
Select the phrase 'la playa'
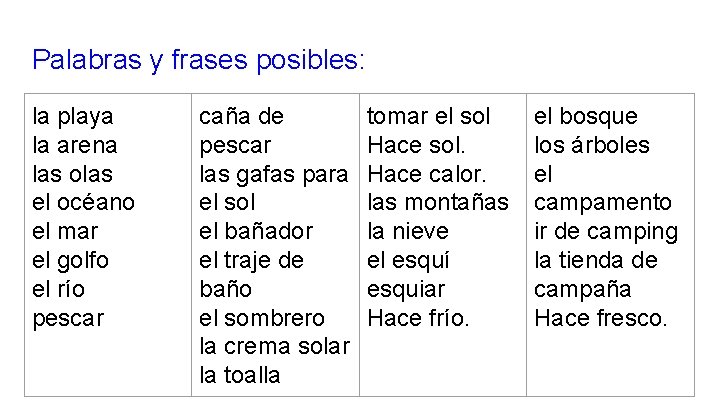pos(73,117)
